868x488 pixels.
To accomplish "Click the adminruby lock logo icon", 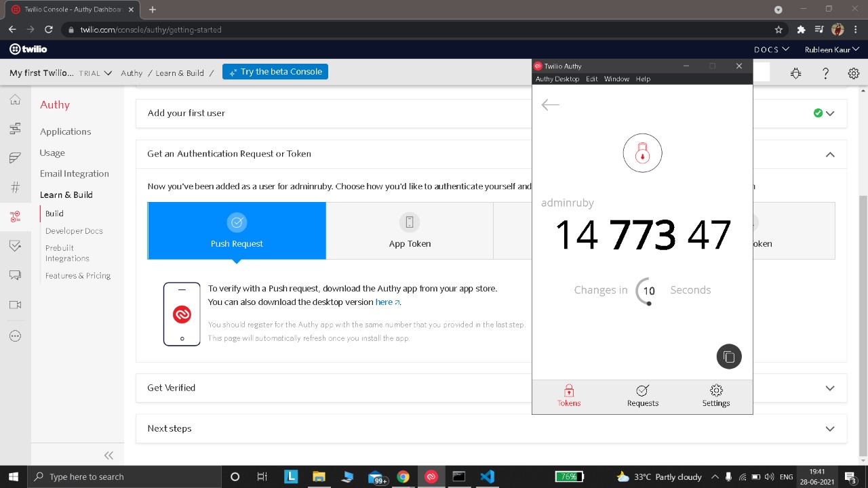I will point(642,153).
